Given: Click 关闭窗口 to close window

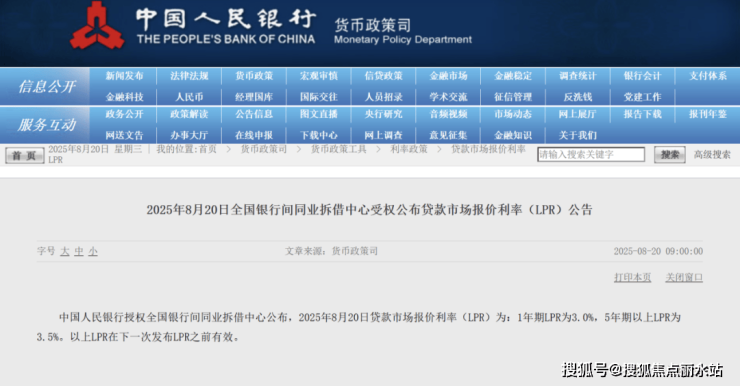Looking at the screenshot, I should pyautogui.click(x=684, y=277).
